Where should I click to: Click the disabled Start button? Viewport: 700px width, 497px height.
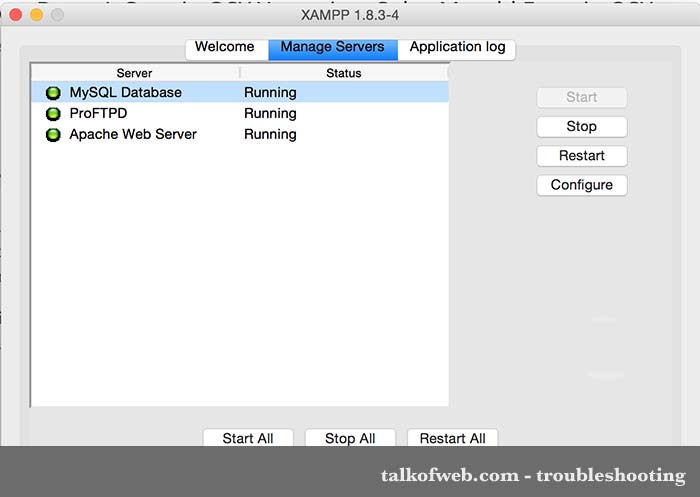[x=582, y=97]
